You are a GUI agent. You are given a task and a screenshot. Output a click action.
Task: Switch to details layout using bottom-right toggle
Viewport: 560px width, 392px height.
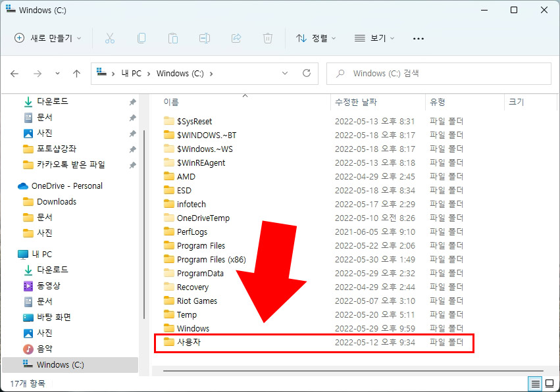(x=535, y=383)
